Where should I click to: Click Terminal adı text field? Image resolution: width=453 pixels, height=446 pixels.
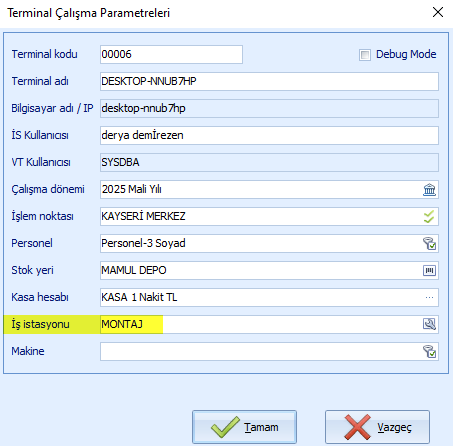coord(269,81)
